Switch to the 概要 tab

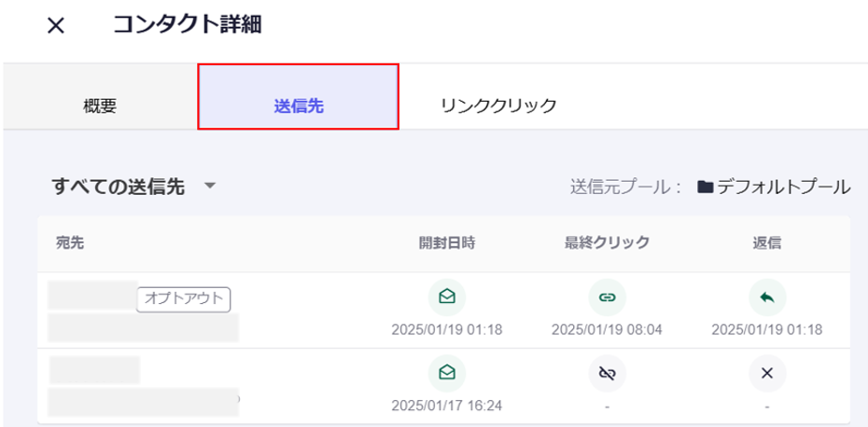pos(100,105)
